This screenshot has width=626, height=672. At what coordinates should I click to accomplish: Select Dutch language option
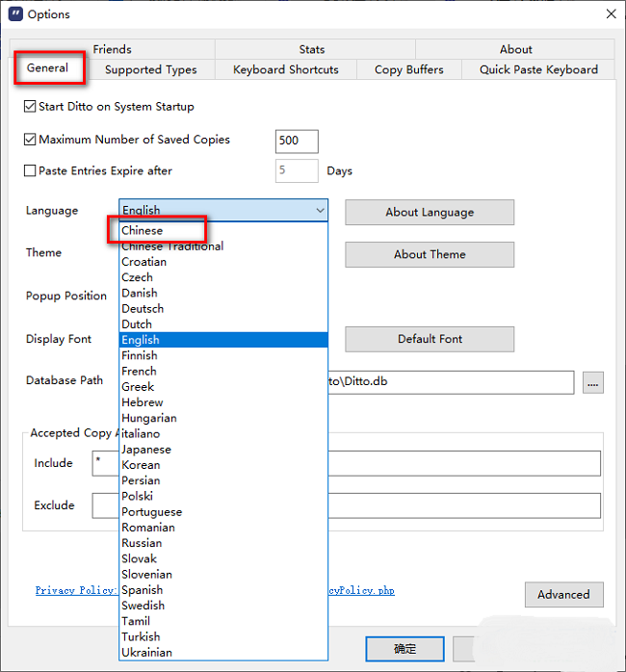[x=223, y=324]
